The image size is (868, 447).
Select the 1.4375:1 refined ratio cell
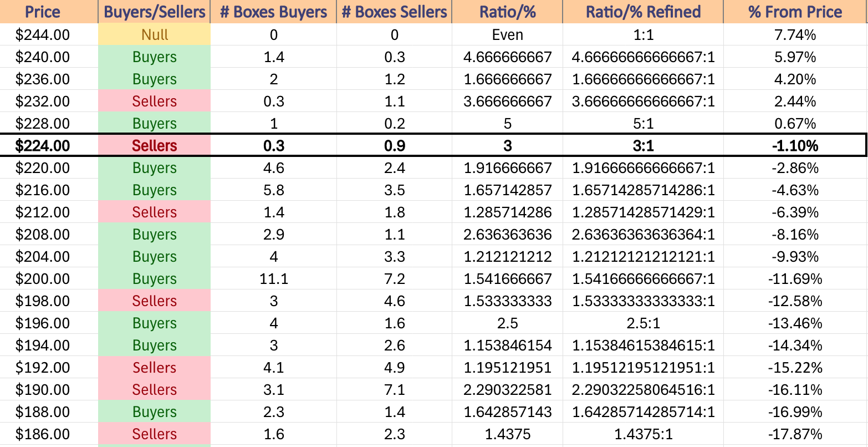click(643, 434)
